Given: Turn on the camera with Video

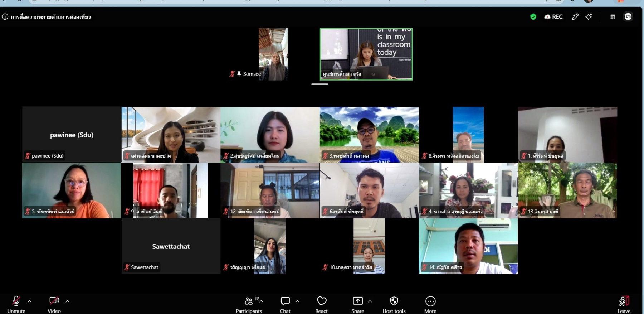Looking at the screenshot, I should [54, 305].
